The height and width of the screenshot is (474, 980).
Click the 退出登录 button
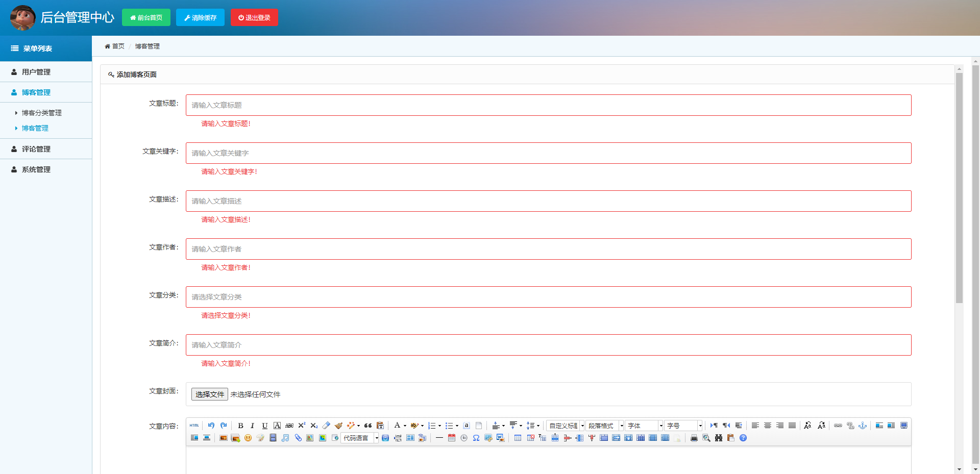pos(254,17)
